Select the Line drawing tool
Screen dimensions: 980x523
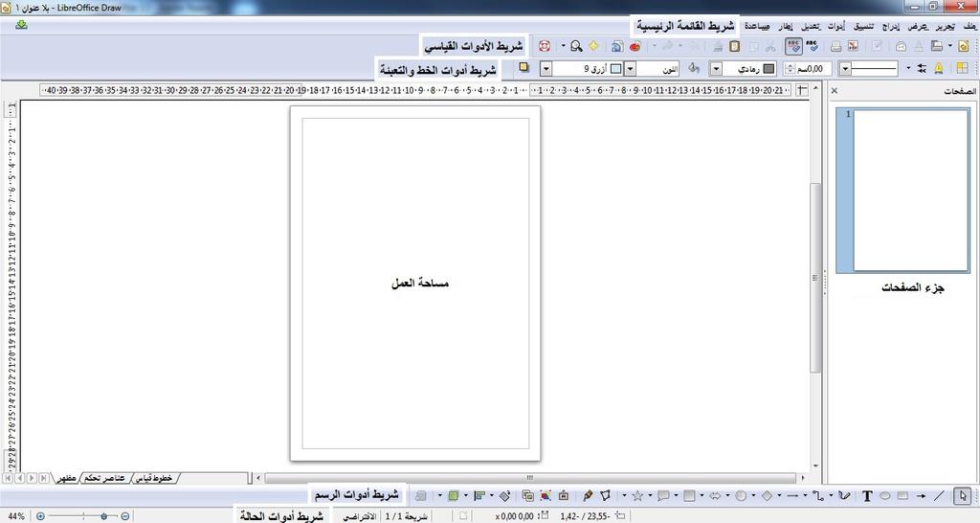coord(939,495)
